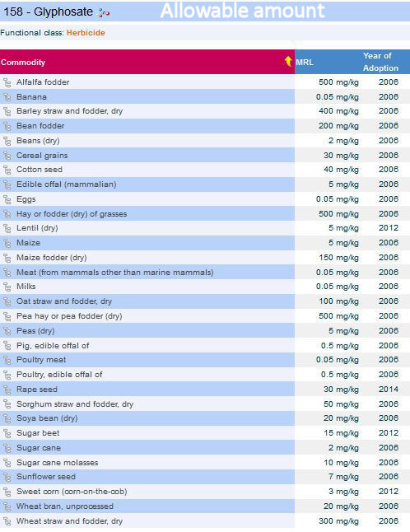Select the Lentil (dry) row
The height and width of the screenshot is (532, 410).
click(205, 228)
